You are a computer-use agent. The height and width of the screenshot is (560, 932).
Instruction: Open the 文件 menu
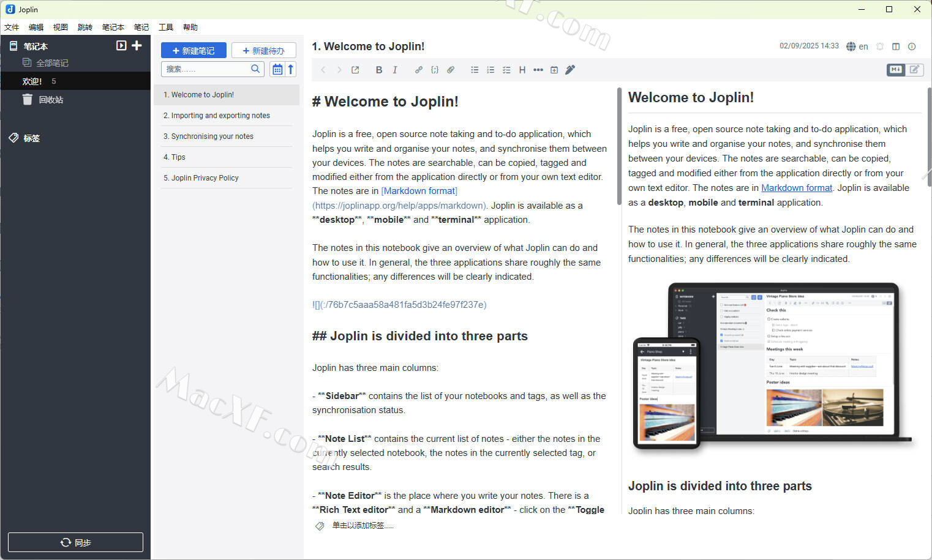pos(12,27)
